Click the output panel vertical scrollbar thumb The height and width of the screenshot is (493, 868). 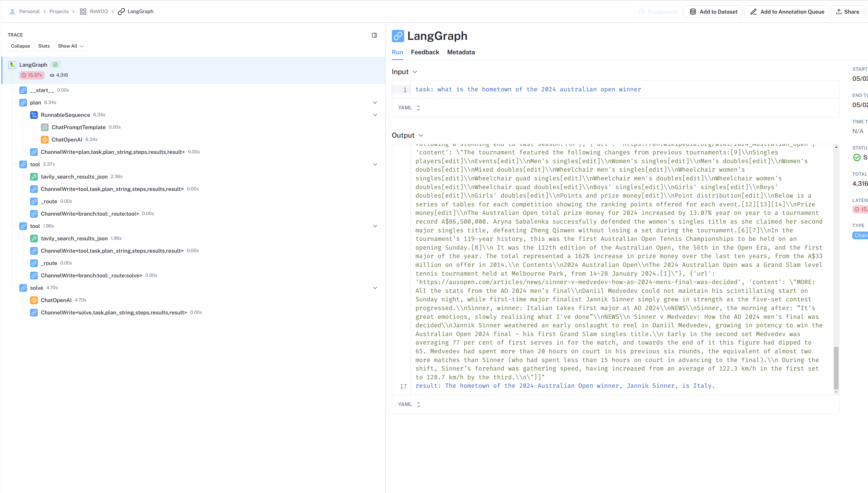836,367
